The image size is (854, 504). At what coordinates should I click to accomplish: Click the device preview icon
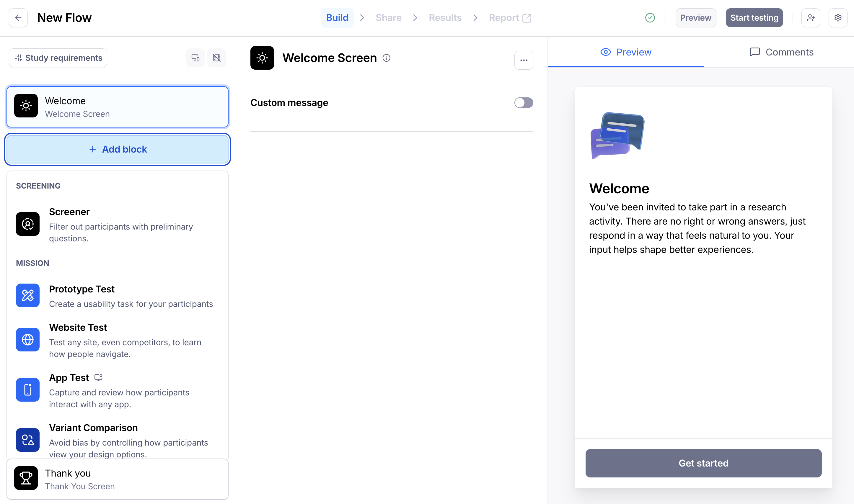pyautogui.click(x=195, y=58)
